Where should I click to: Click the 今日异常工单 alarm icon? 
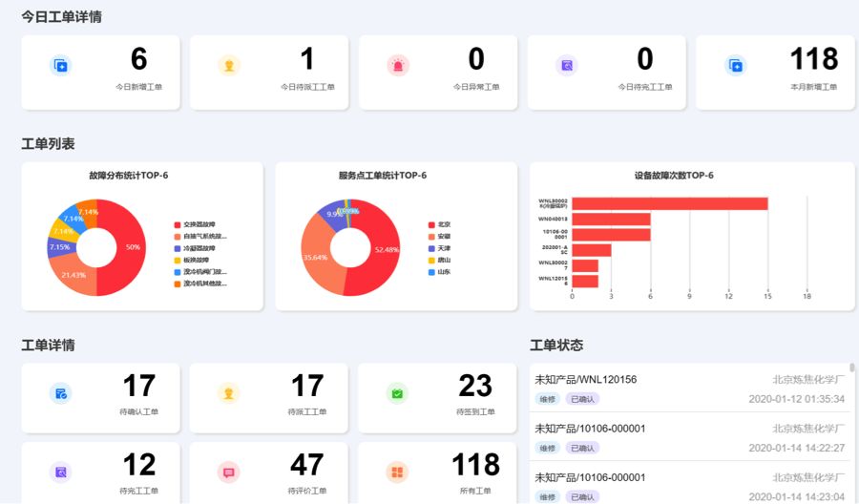click(398, 66)
